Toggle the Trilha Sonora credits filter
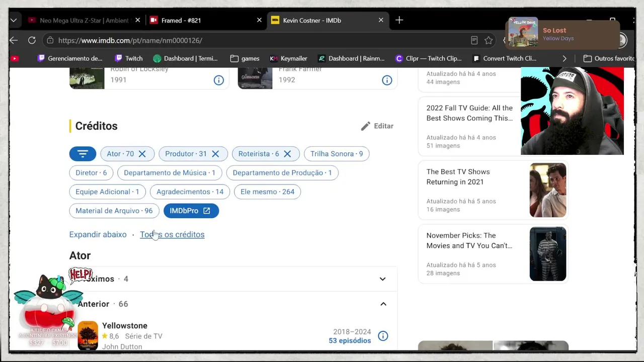The height and width of the screenshot is (362, 644). tap(337, 154)
